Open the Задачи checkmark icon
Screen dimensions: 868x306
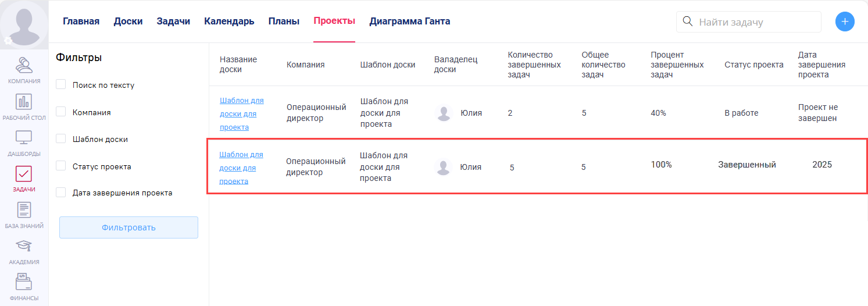coord(24,174)
